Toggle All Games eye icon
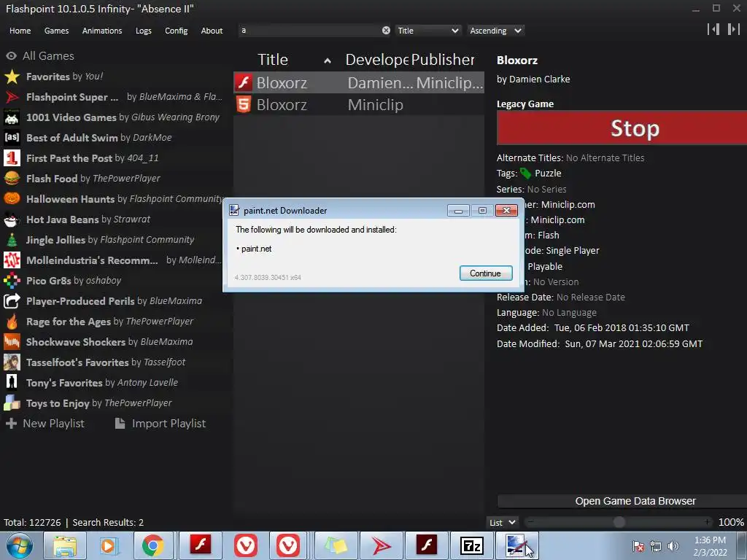 [11, 56]
